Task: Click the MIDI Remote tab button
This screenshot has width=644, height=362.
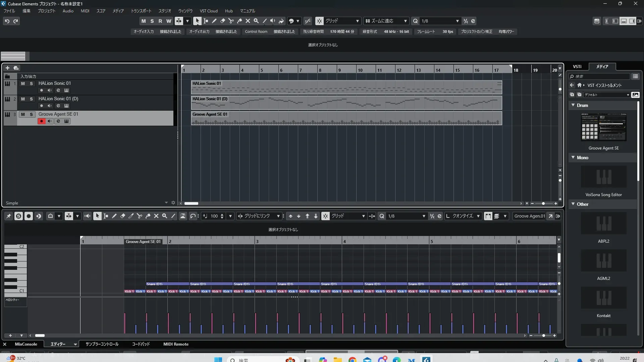Action: pos(176,344)
